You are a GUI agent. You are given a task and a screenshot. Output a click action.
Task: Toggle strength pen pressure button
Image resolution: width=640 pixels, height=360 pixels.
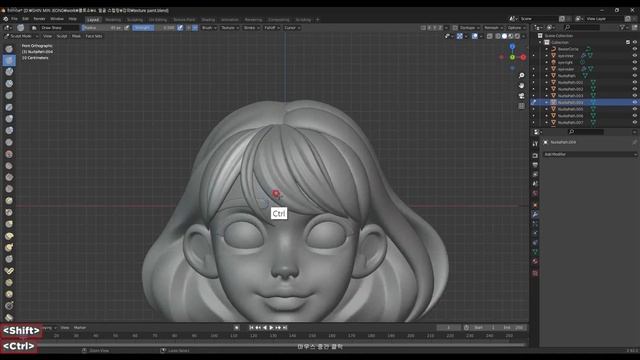(180, 28)
